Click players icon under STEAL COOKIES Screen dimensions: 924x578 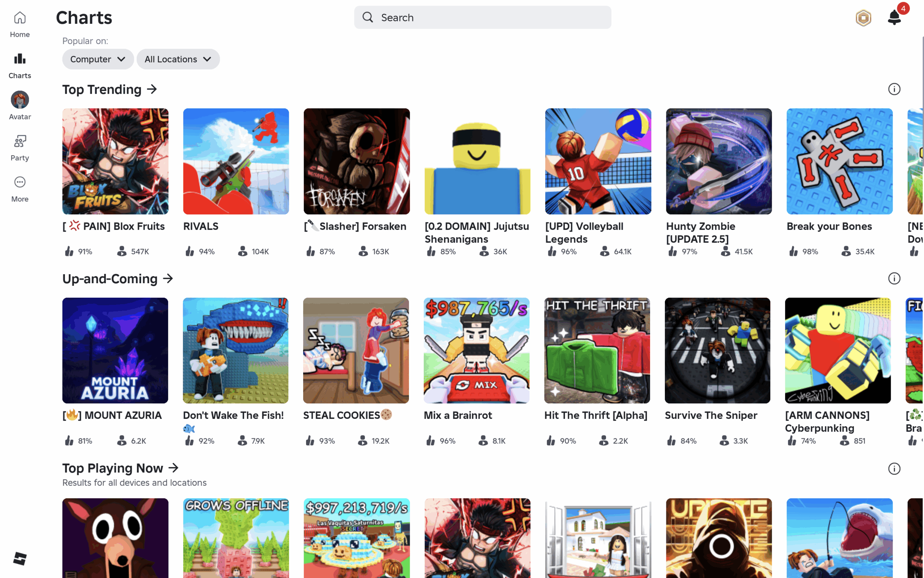pos(363,441)
